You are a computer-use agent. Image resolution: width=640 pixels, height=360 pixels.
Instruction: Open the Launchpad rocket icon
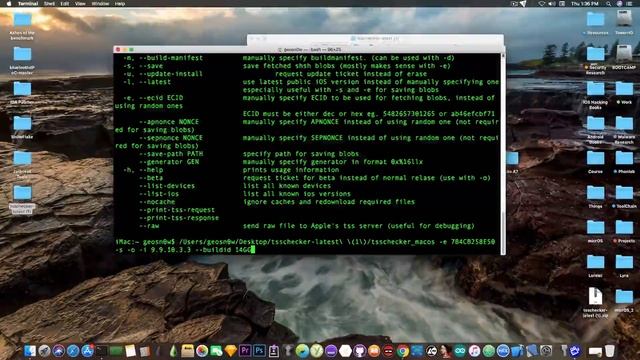click(44, 351)
